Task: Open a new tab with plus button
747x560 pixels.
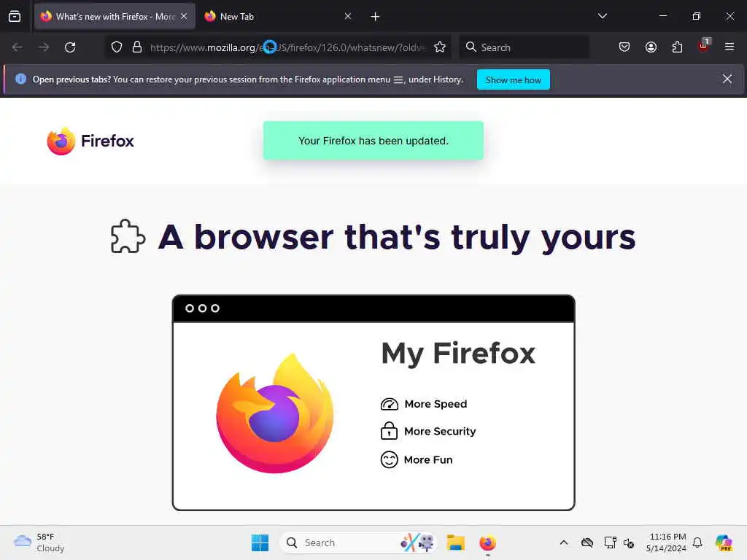Action: (375, 17)
